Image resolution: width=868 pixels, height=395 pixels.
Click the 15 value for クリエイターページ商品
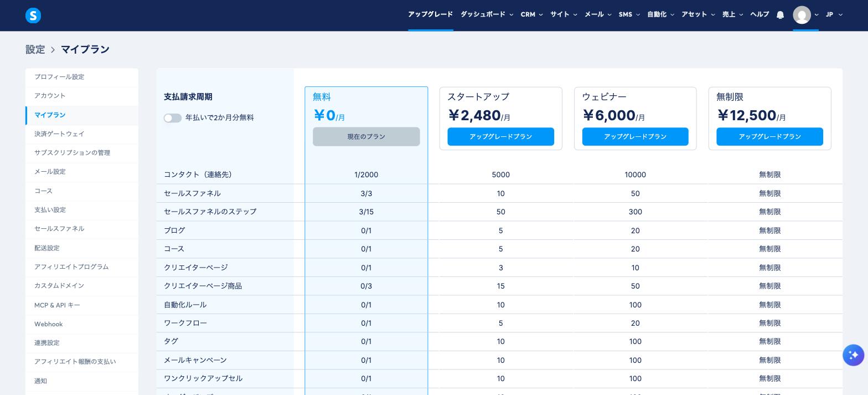click(x=500, y=286)
